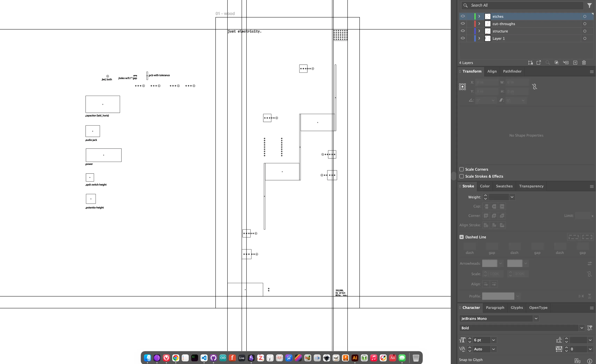Open the JetBrains Mono font family dropdown
This screenshot has width=596, height=364.
pyautogui.click(x=536, y=318)
